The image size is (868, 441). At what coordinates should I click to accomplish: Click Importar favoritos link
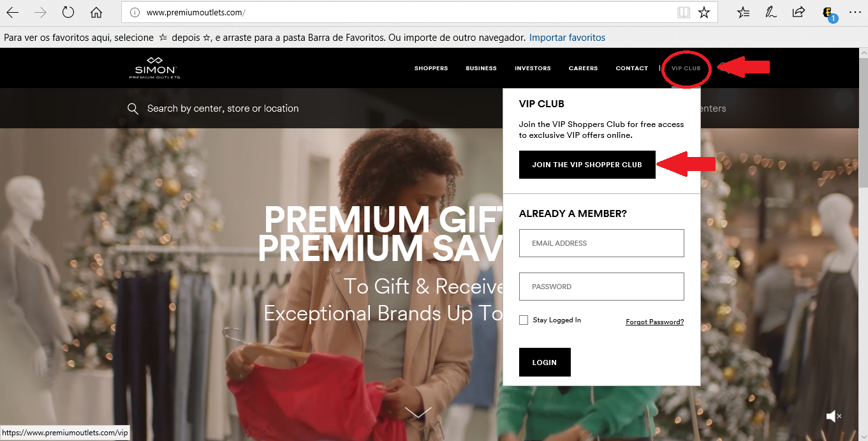(x=567, y=38)
